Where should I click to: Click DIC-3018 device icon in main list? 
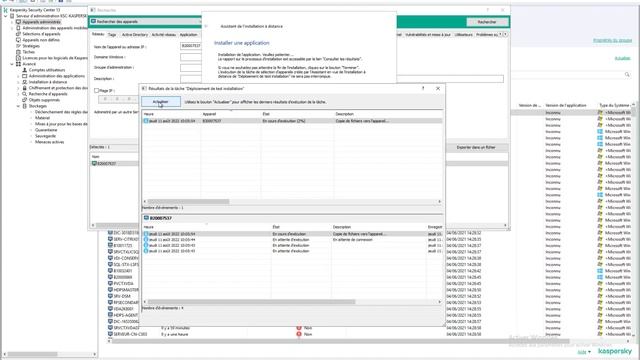(110, 233)
